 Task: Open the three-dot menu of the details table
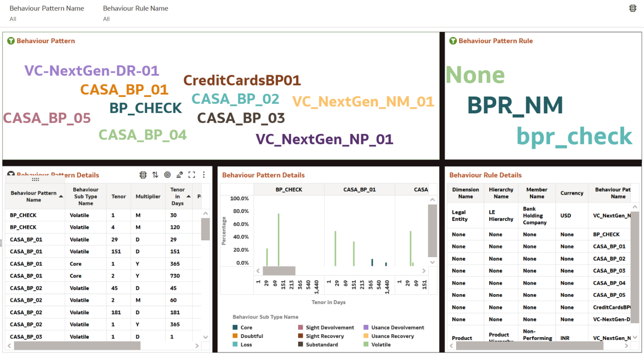pos(204,175)
